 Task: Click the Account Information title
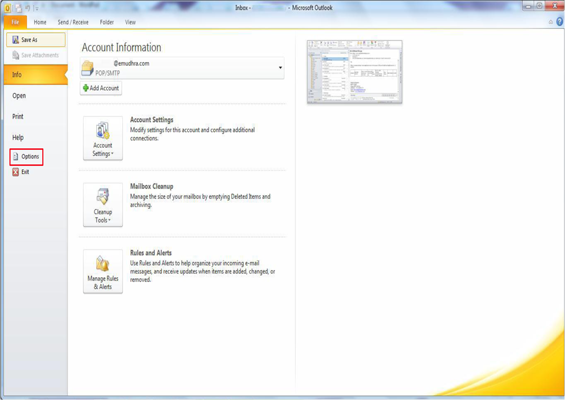121,48
